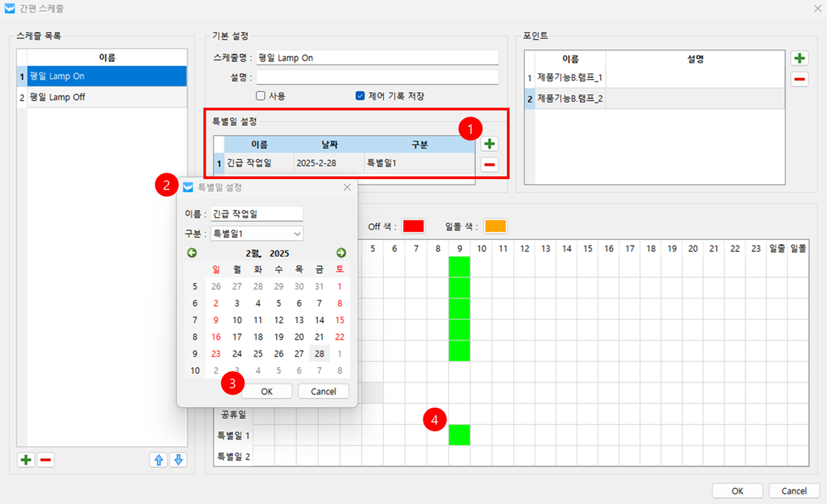Move selected schedule down with arrow
827x504 pixels.
click(x=178, y=460)
